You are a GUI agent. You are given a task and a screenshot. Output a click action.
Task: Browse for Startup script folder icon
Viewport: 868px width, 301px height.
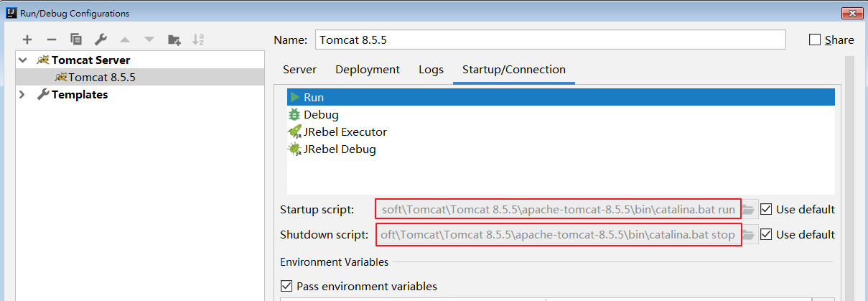coord(748,210)
